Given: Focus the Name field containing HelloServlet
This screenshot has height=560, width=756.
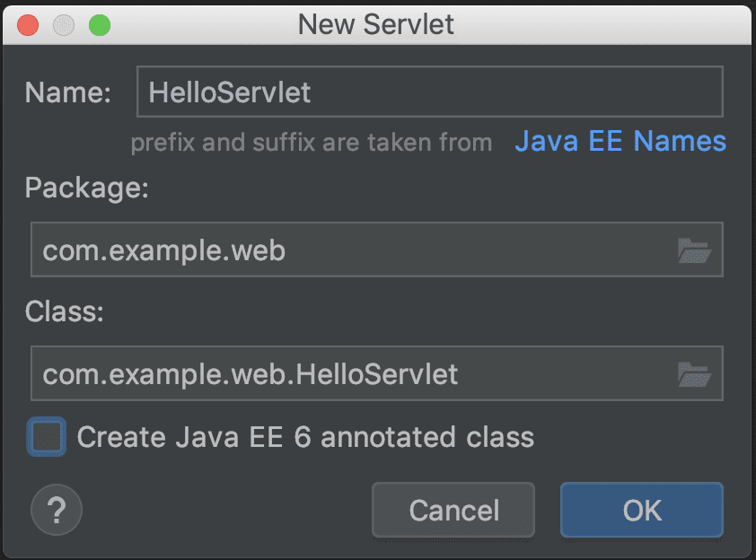Looking at the screenshot, I should click(430, 92).
